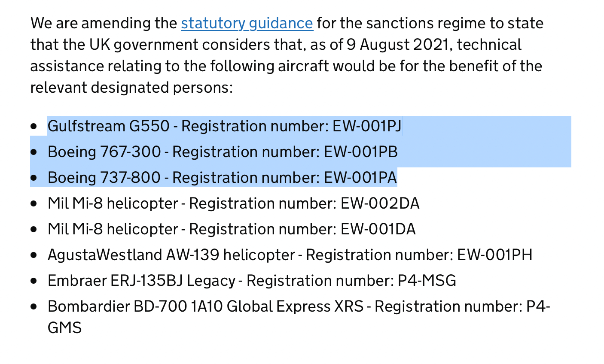Click the Gulfstream G550 aircraft name
This screenshot has height=364, width=604.
click(108, 126)
